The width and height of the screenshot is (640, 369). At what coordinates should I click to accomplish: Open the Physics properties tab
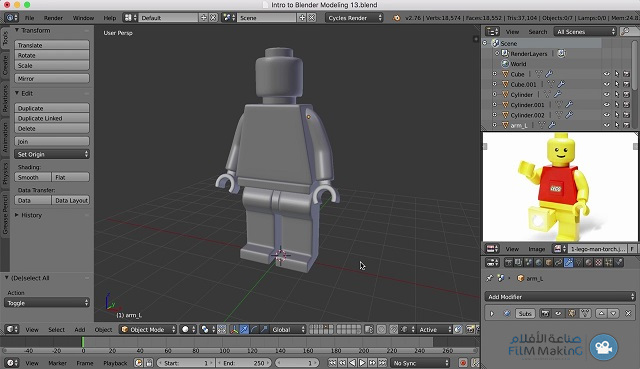pos(619,262)
